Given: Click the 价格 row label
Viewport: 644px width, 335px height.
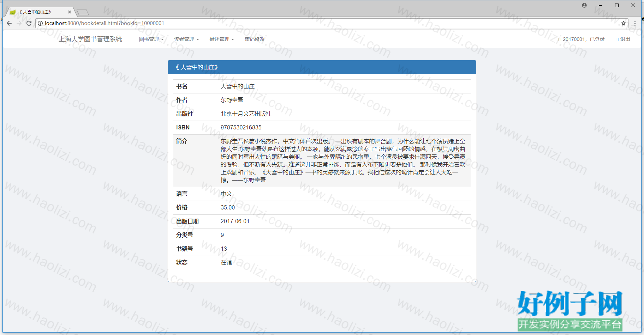Looking at the screenshot, I should pos(182,208).
